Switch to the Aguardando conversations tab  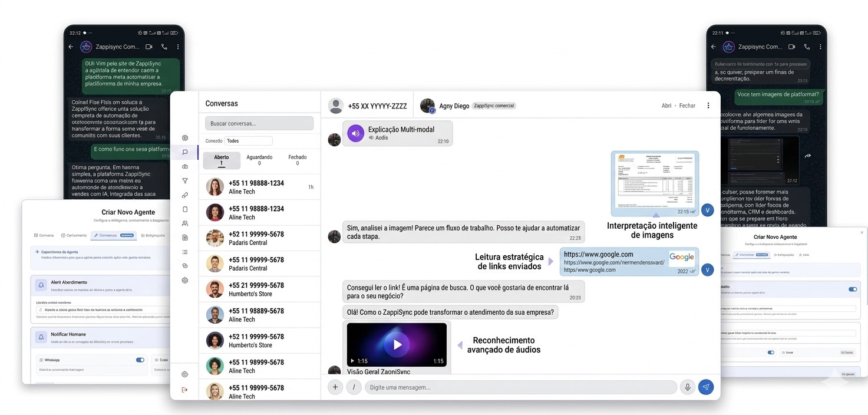click(x=259, y=160)
